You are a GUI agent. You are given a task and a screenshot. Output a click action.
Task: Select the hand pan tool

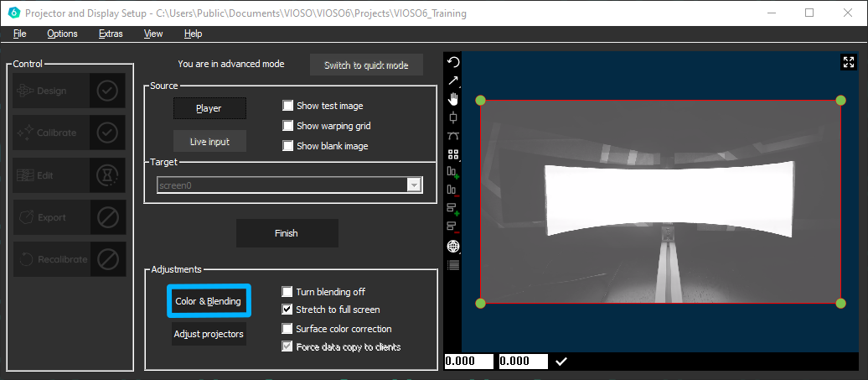click(x=452, y=99)
